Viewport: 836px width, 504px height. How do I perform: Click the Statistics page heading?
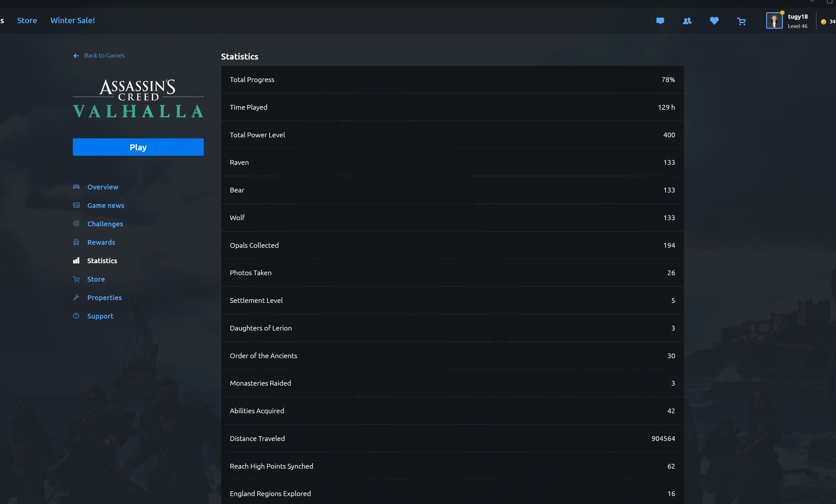click(239, 57)
